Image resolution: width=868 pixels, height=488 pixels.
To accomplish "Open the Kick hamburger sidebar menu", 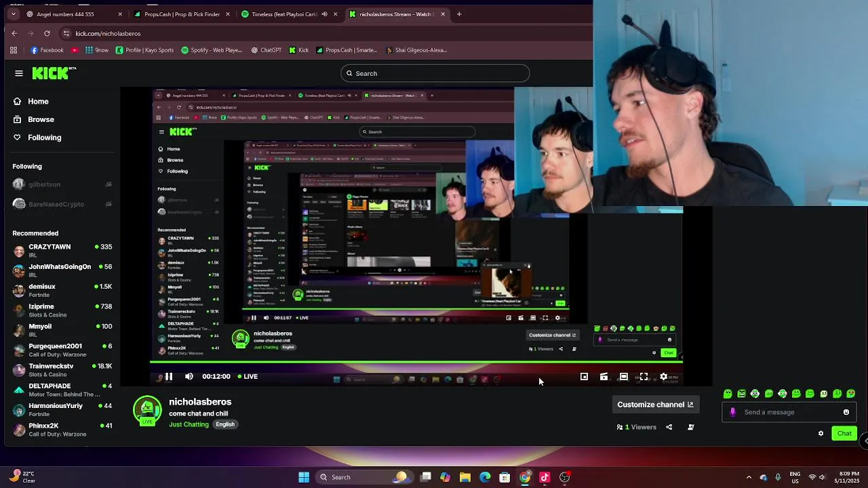I will point(19,73).
